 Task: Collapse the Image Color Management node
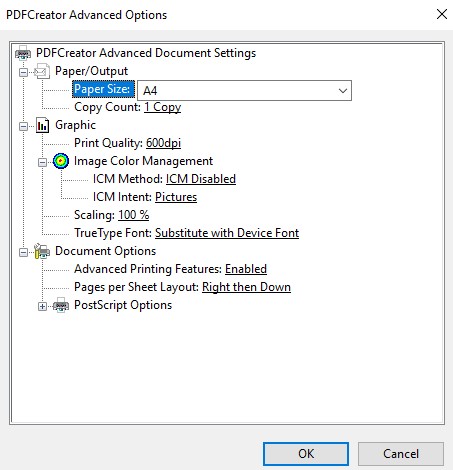(42, 162)
